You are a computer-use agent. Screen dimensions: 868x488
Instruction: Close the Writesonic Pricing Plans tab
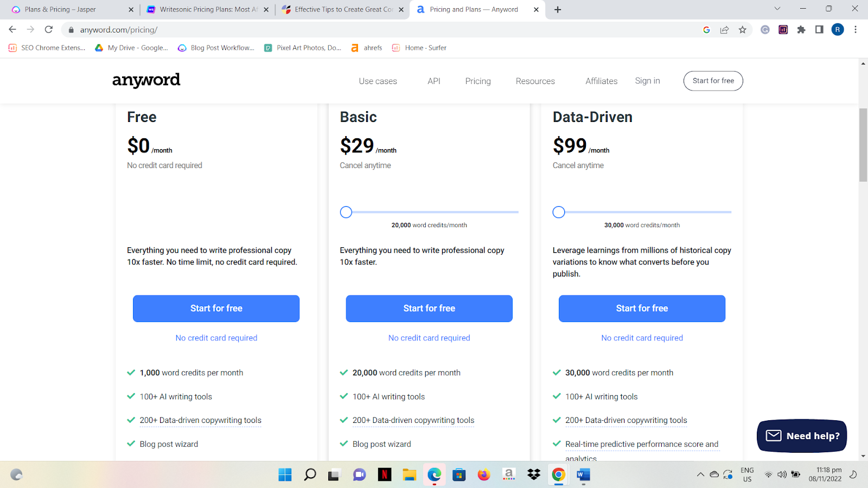266,9
